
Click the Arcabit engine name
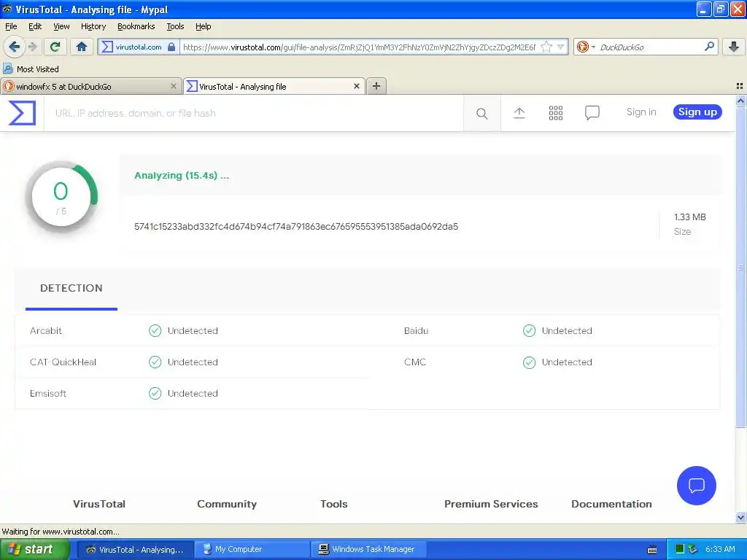click(46, 330)
